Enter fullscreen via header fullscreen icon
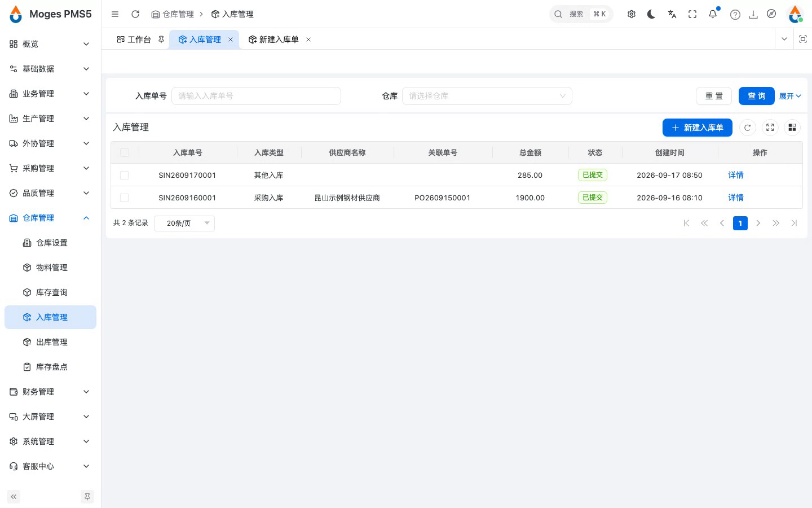The height and width of the screenshot is (508, 812). 692,14
